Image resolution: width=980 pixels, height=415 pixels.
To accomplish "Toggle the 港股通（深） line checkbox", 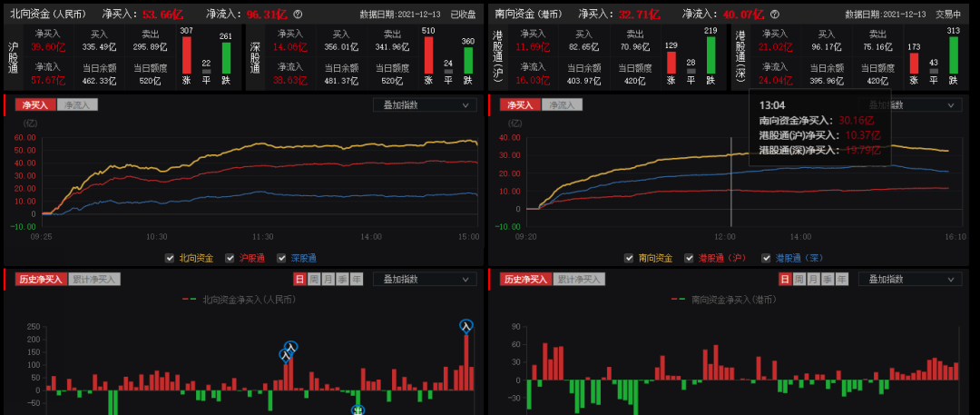I will coord(767,258).
